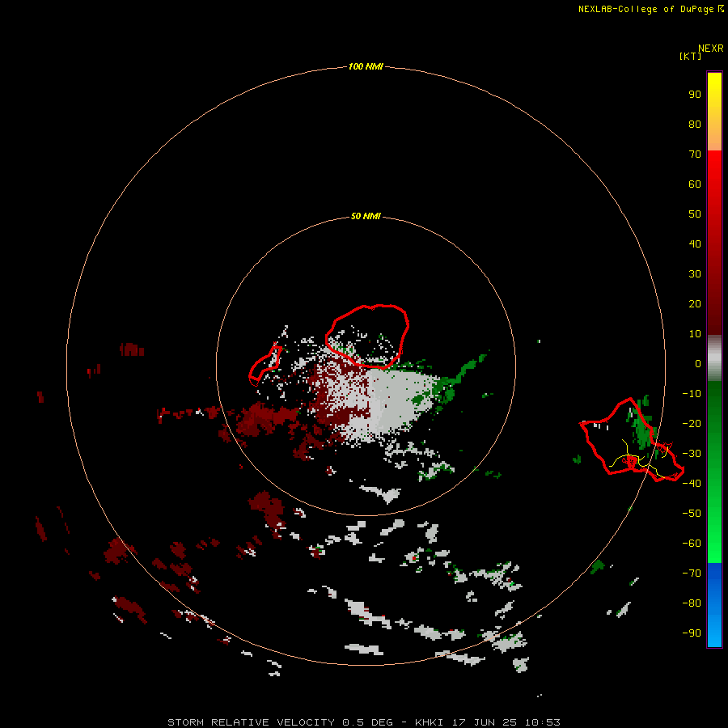Click the KHKI station ID in the caption

point(429,722)
